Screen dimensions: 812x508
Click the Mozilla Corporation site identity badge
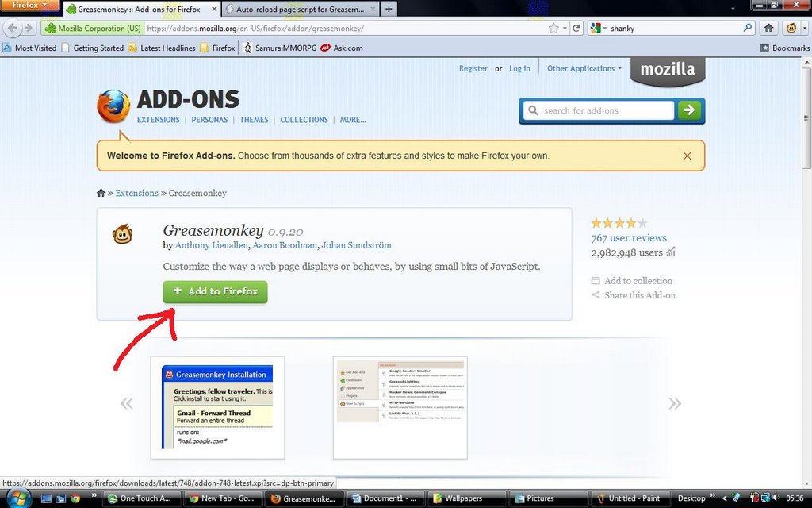pyautogui.click(x=93, y=29)
